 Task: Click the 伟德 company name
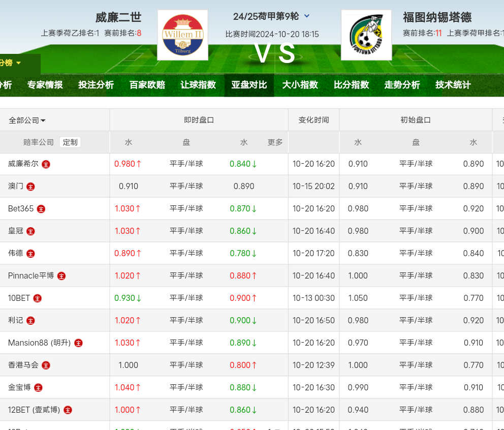[x=15, y=253]
